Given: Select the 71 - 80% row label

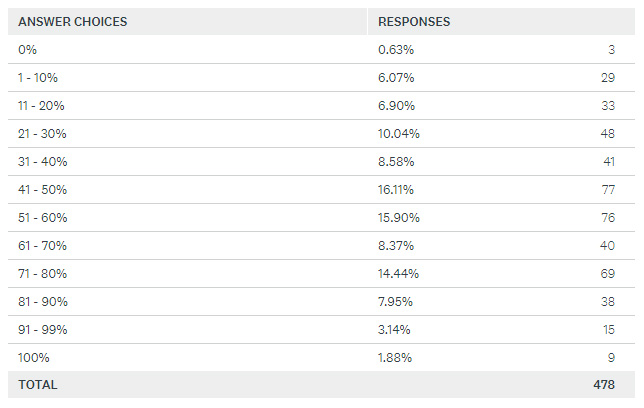Looking at the screenshot, I should pyautogui.click(x=43, y=273).
